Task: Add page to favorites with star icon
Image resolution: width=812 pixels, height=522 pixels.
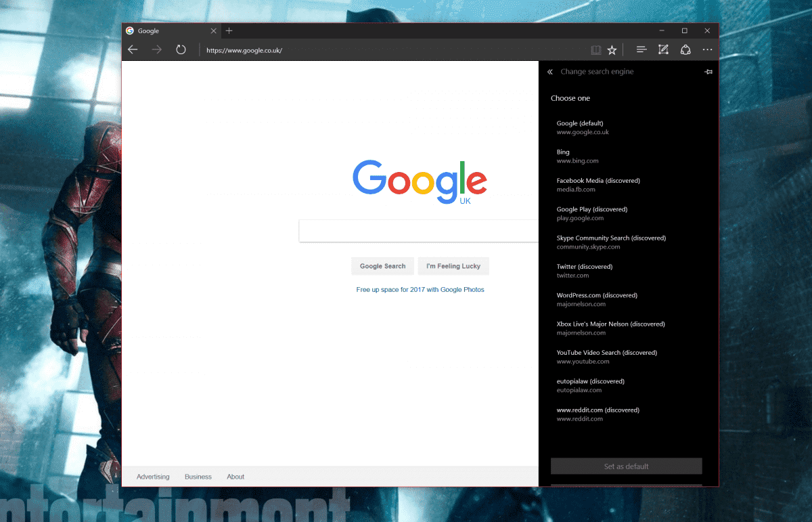Action: tap(612, 50)
